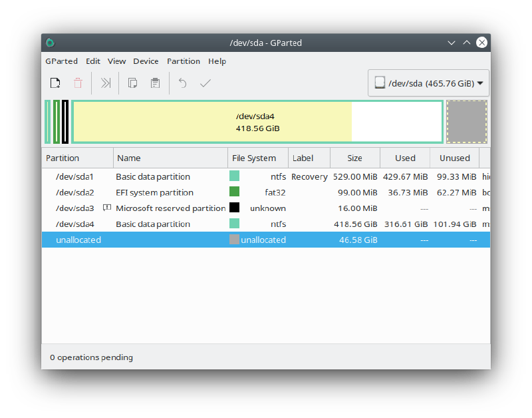Click the Paste partition clipboard icon
This screenshot has width=532, height=418.
156,83
